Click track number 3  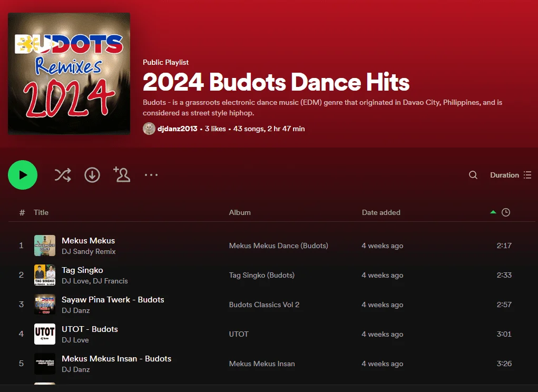[21, 305]
